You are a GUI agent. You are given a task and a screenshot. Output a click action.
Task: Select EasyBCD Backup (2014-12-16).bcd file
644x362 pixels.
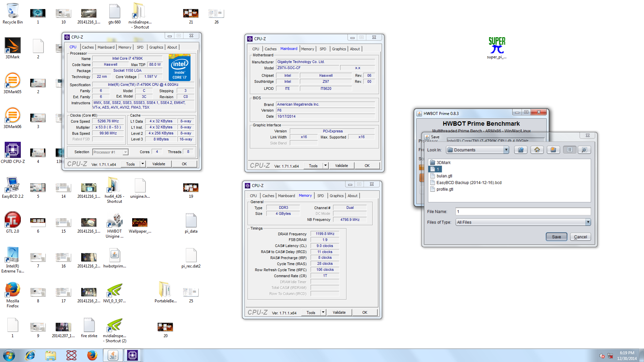tap(466, 183)
